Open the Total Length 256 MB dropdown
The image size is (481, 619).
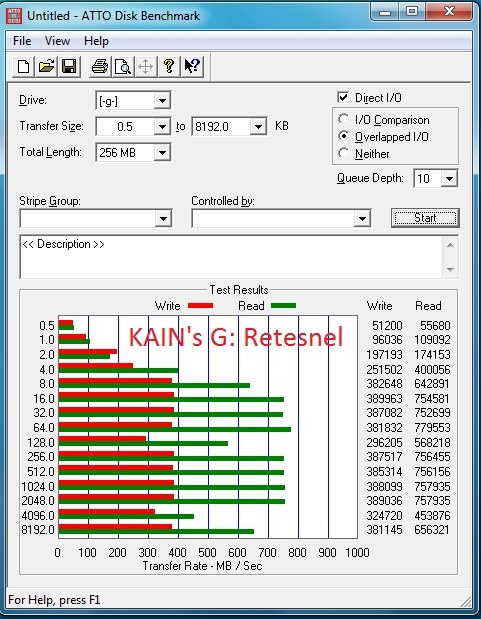[x=162, y=152]
